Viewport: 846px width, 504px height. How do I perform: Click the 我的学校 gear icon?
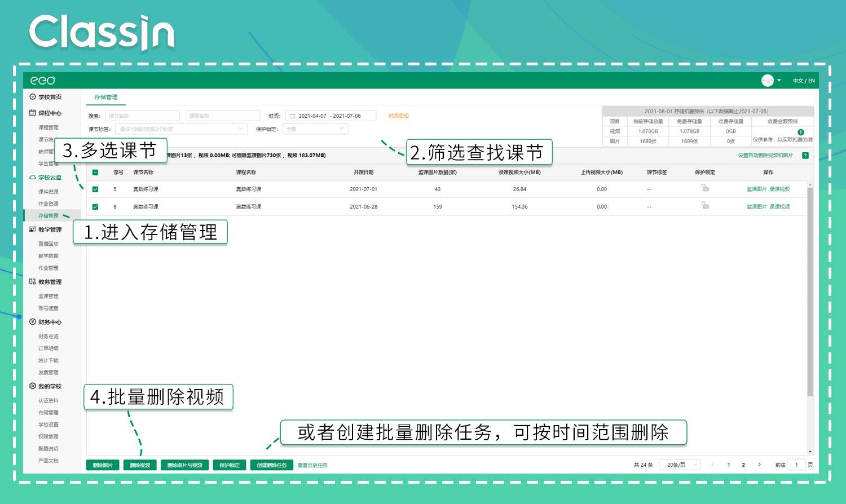[x=33, y=386]
